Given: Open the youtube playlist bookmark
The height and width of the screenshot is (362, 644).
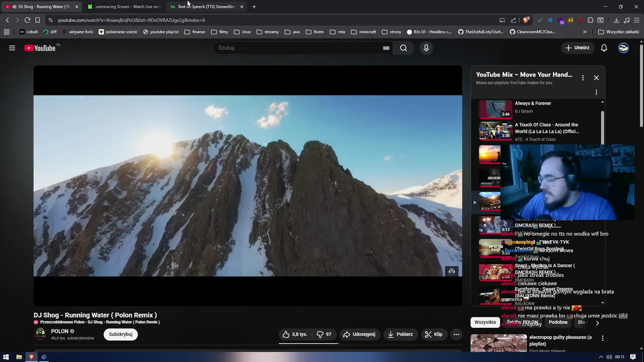Looking at the screenshot, I should click(160, 32).
